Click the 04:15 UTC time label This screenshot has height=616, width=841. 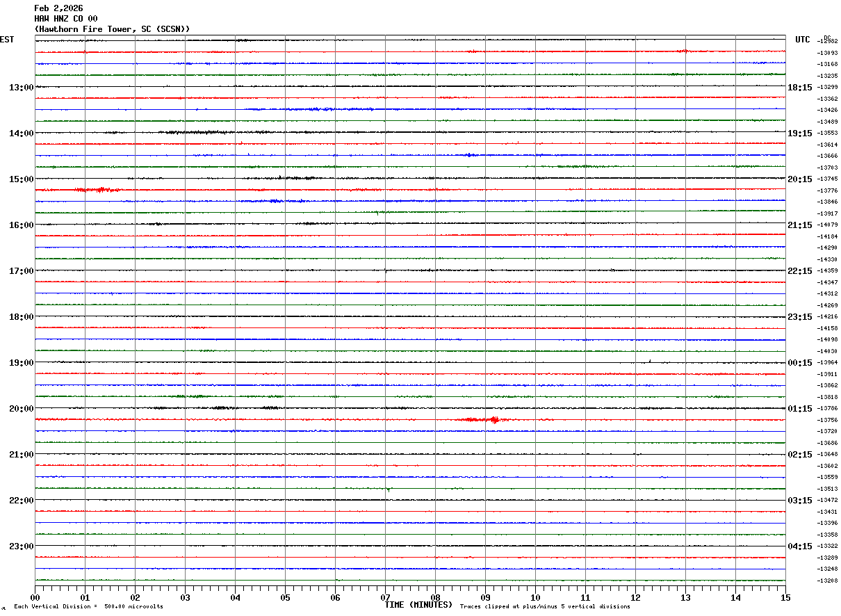tap(799, 546)
